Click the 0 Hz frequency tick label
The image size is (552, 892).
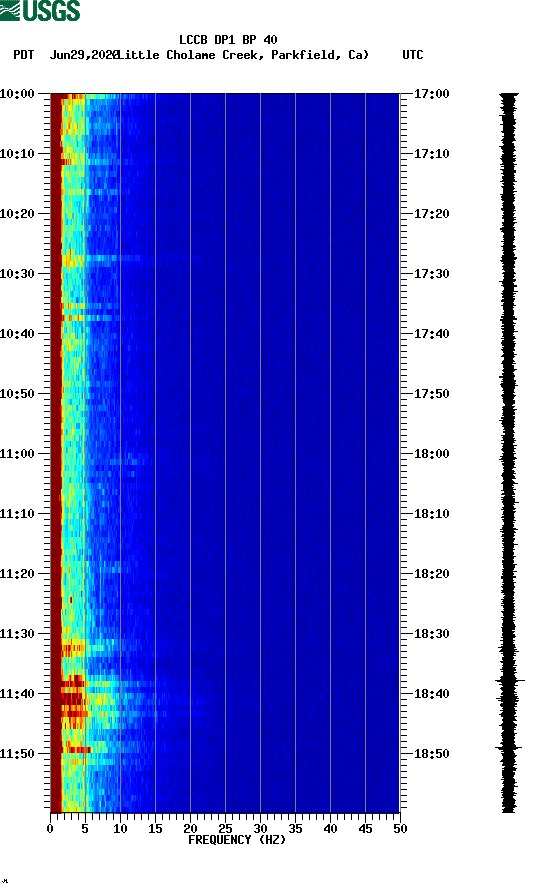click(x=50, y=829)
